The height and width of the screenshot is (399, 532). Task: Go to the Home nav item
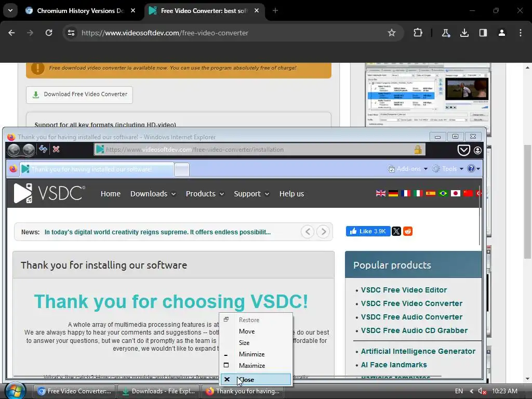(111, 194)
